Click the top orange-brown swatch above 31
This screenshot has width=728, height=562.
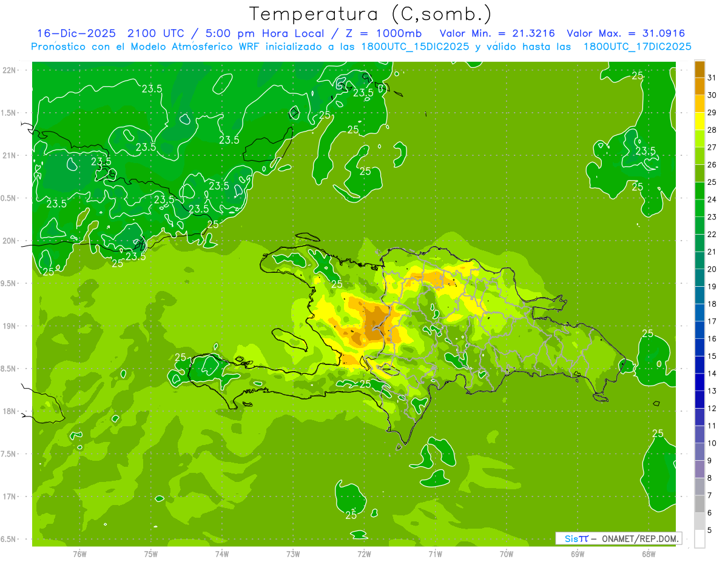(699, 69)
